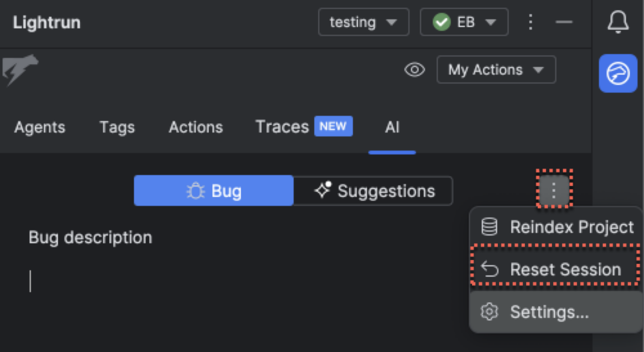This screenshot has width=644, height=352.
Task: Switch to the Agents tab
Action: 40,127
